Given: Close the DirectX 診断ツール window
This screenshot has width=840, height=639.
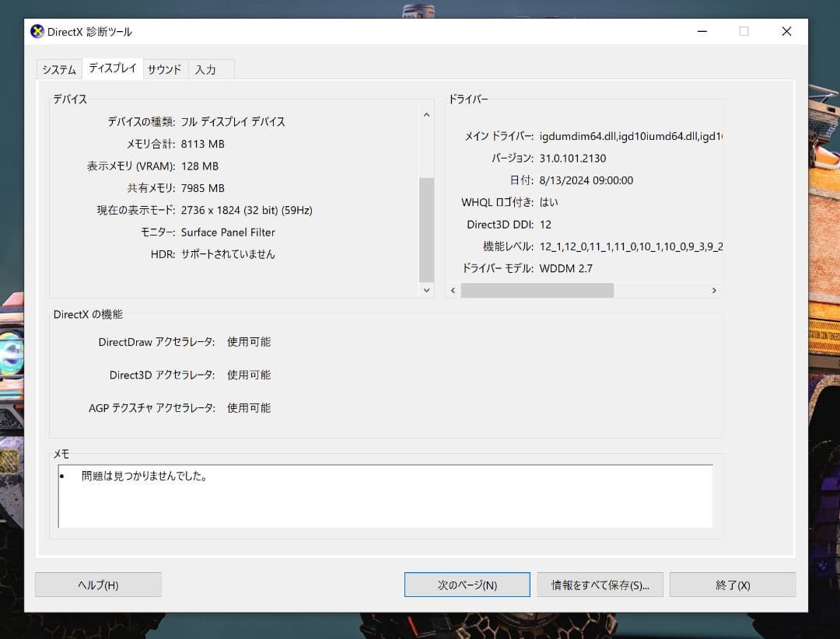Looking at the screenshot, I should pos(786,32).
